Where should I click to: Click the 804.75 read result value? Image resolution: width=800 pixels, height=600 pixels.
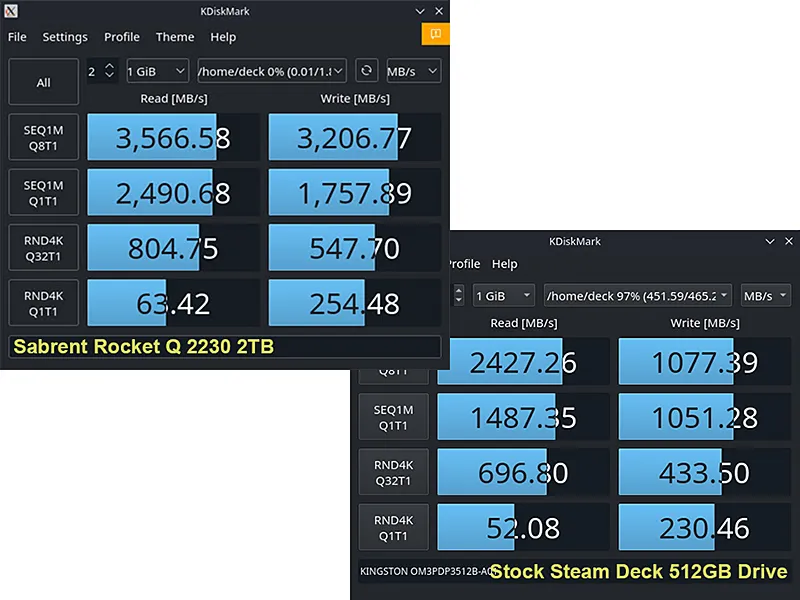click(173, 248)
